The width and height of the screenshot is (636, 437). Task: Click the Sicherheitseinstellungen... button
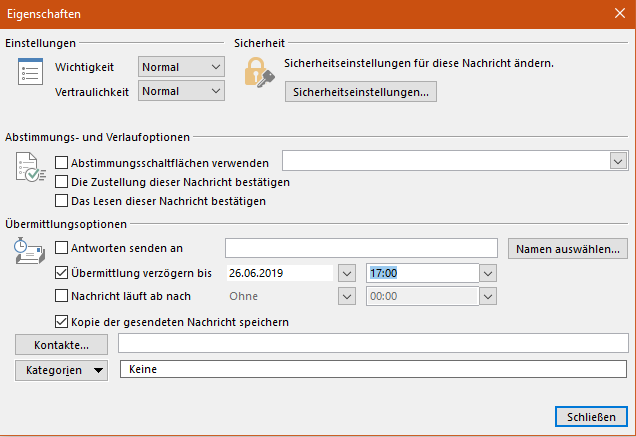pos(361,93)
